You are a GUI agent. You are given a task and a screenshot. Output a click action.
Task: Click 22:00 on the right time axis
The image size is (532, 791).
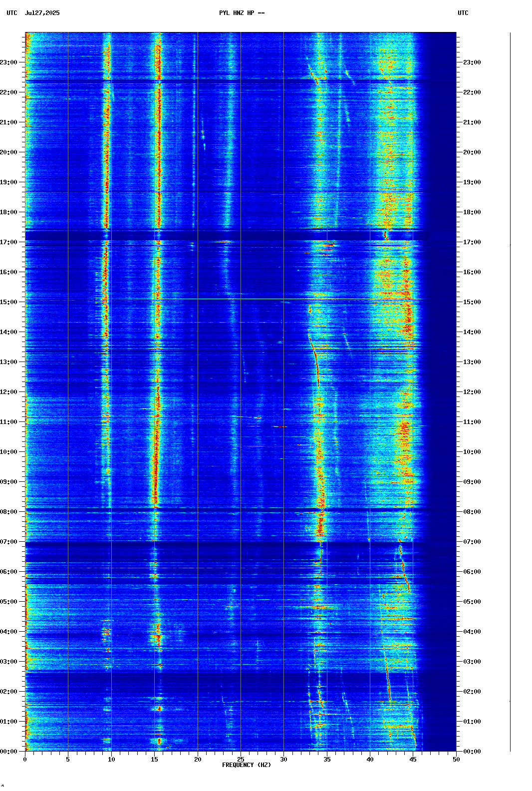pyautogui.click(x=472, y=92)
